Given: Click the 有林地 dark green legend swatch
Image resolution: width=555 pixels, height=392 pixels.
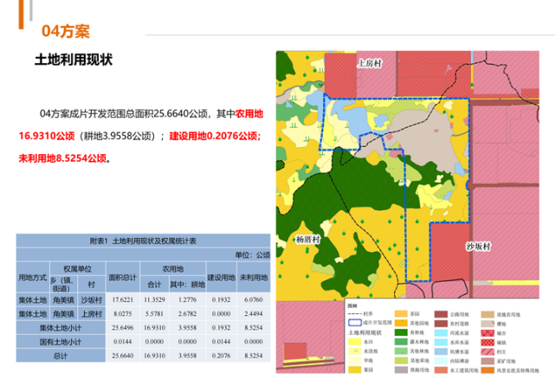Looking at the screenshot, I should tap(401, 332).
